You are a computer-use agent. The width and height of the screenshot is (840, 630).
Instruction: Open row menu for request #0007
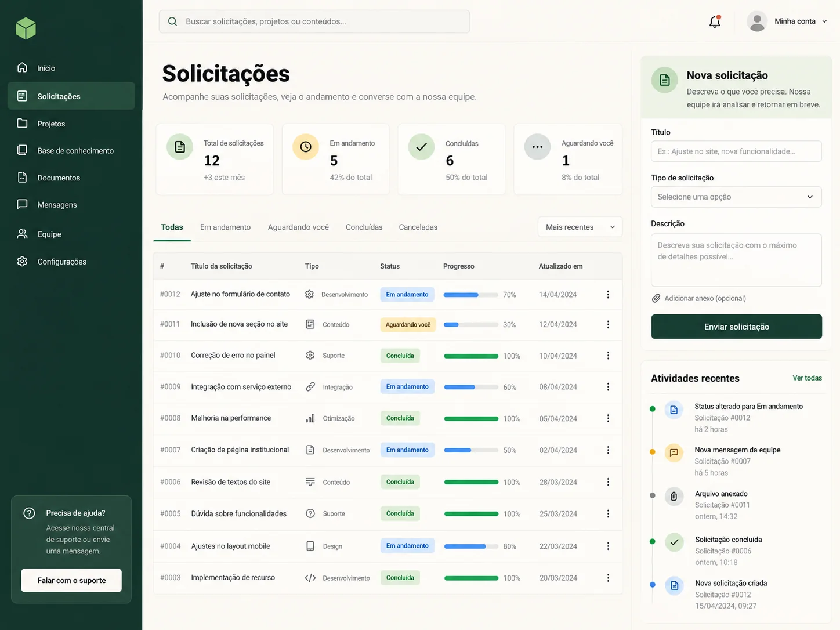(x=608, y=450)
